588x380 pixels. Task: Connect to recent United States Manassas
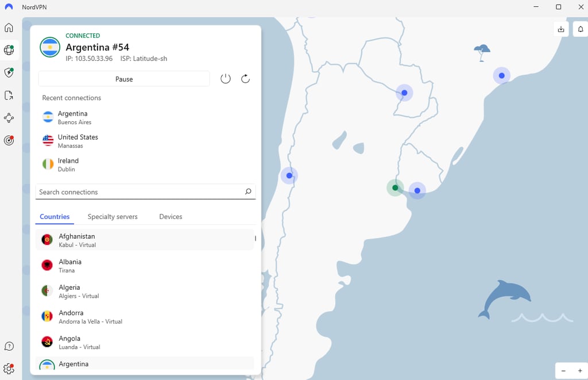[145, 141]
